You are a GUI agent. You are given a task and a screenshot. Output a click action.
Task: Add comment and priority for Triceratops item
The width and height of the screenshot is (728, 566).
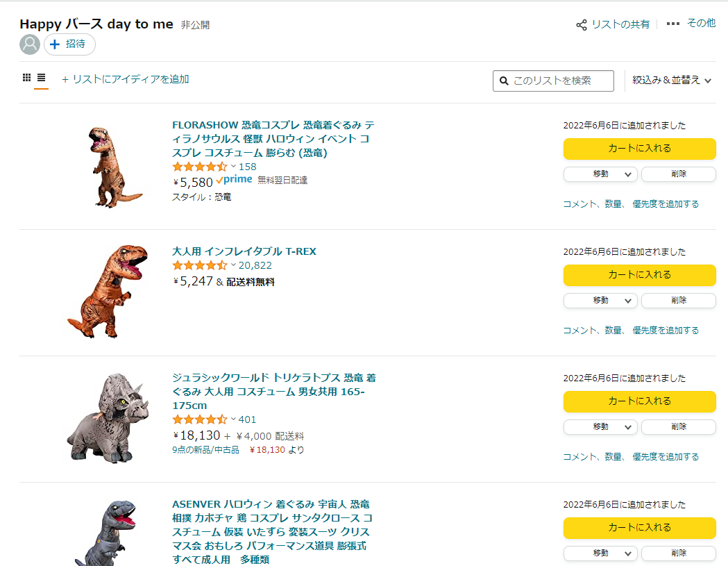coord(631,457)
